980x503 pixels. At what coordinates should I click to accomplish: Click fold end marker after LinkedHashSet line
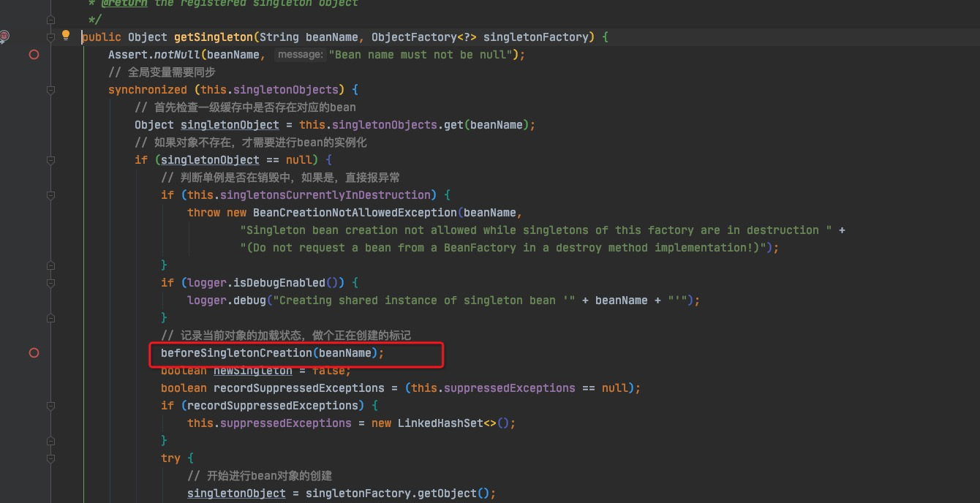(x=50, y=440)
